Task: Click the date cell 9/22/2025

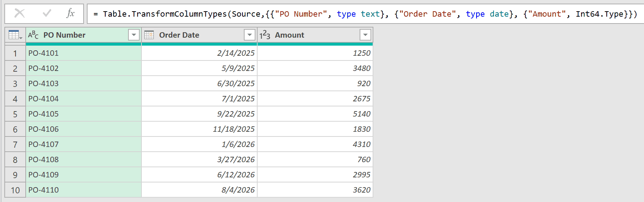Action: tap(199, 114)
